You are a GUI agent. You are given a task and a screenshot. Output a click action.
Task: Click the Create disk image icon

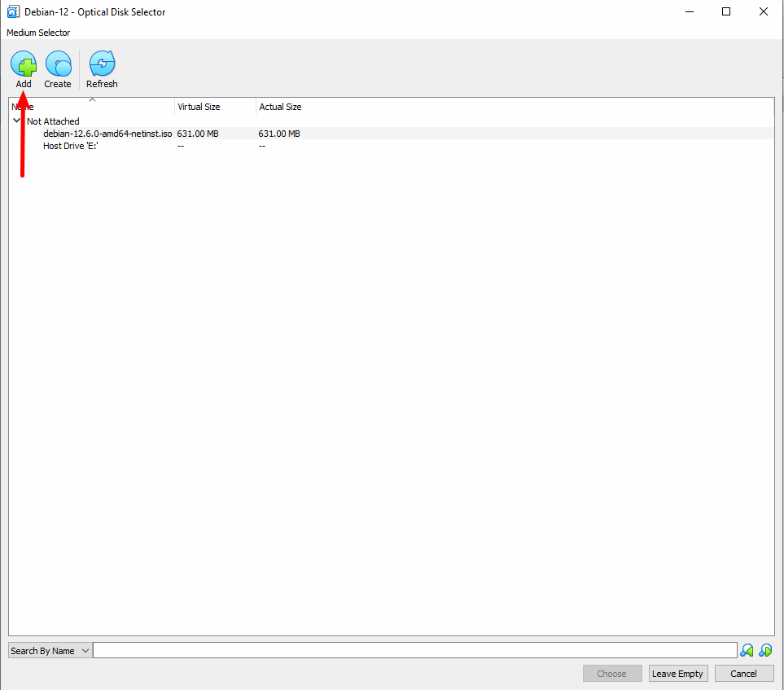tap(58, 64)
